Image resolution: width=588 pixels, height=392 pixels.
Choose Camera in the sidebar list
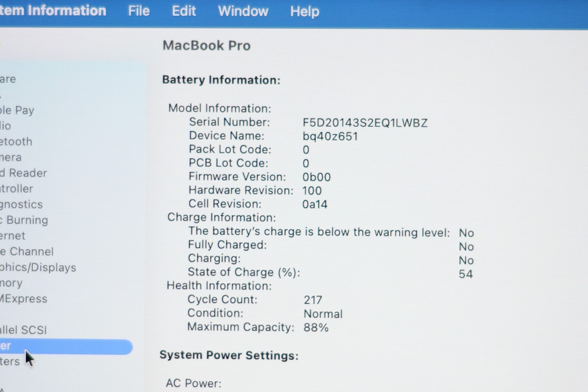pyautogui.click(x=11, y=157)
